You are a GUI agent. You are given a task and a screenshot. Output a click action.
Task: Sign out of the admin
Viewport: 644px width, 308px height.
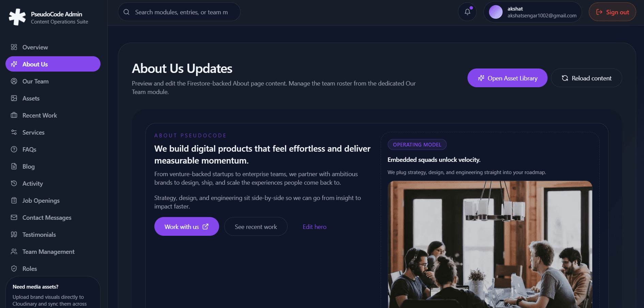[x=612, y=12]
